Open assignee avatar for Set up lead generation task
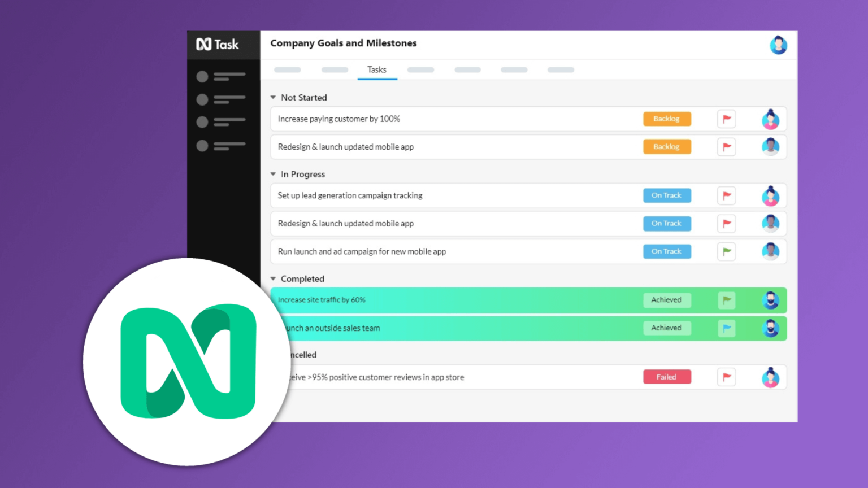868x488 pixels. (x=770, y=195)
